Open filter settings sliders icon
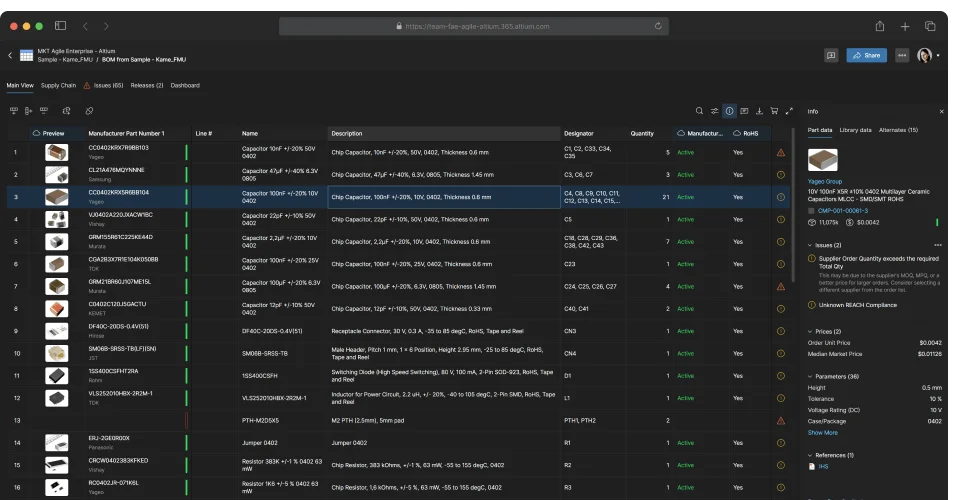Screen dimensions: 960x500 [714, 111]
